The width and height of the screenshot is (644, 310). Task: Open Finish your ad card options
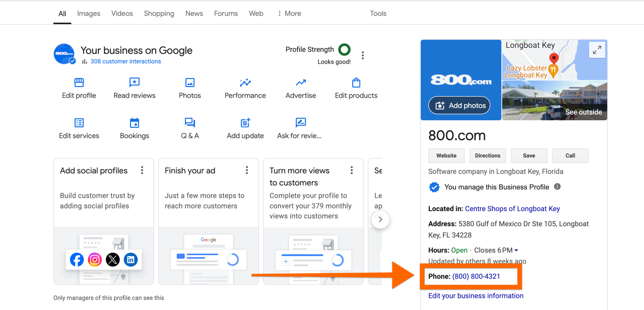[x=247, y=170]
